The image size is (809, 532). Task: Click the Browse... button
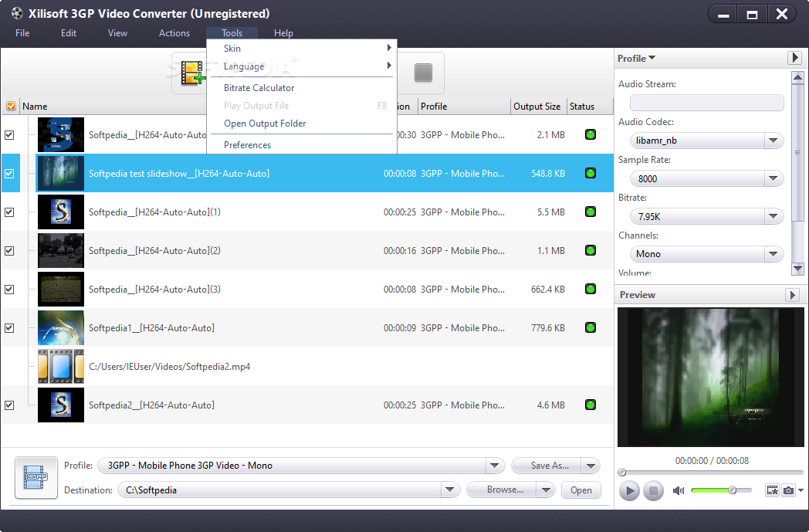coord(502,490)
